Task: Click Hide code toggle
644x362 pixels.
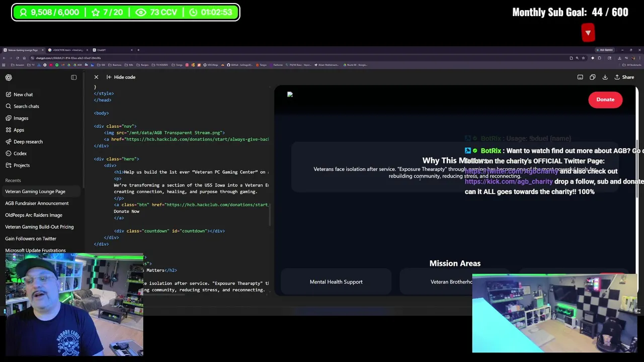Action: (x=121, y=77)
